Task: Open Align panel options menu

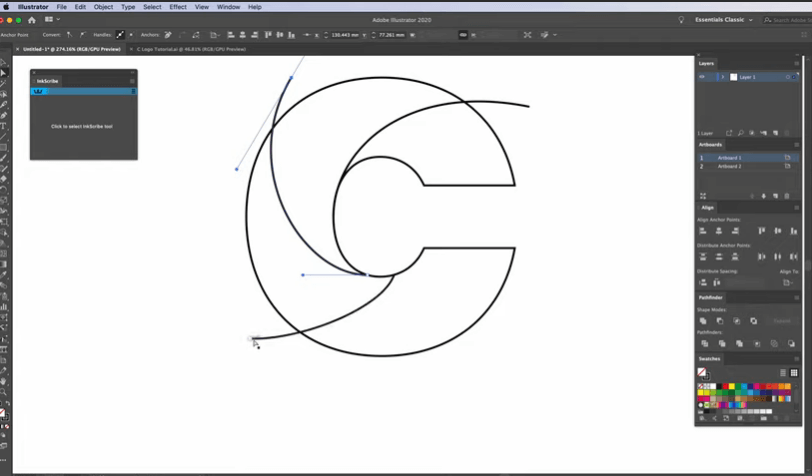Action: [x=796, y=207]
